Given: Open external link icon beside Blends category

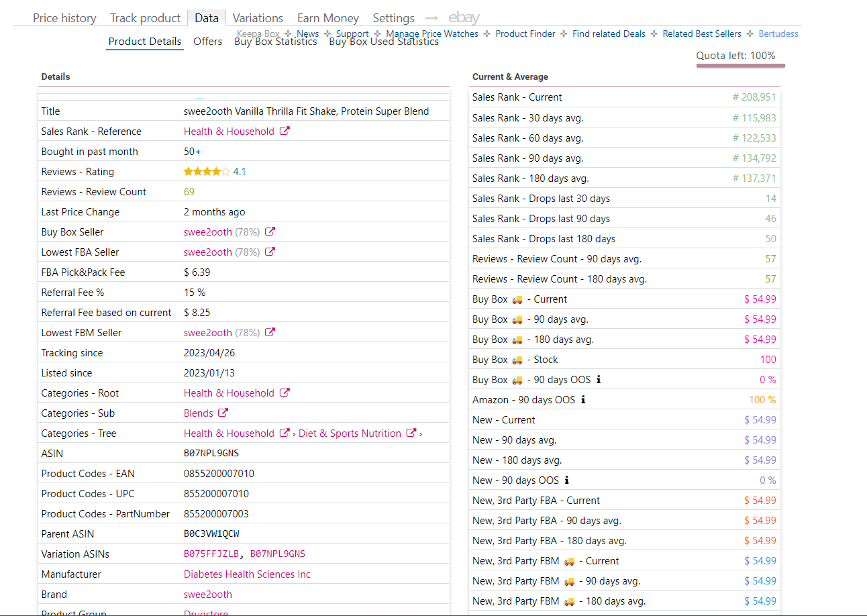Looking at the screenshot, I should [x=223, y=413].
